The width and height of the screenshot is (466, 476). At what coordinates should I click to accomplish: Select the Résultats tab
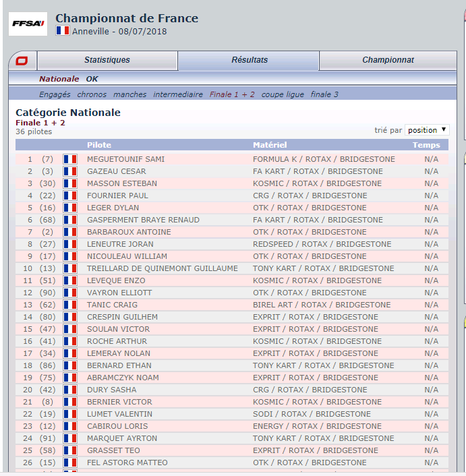[250, 60]
